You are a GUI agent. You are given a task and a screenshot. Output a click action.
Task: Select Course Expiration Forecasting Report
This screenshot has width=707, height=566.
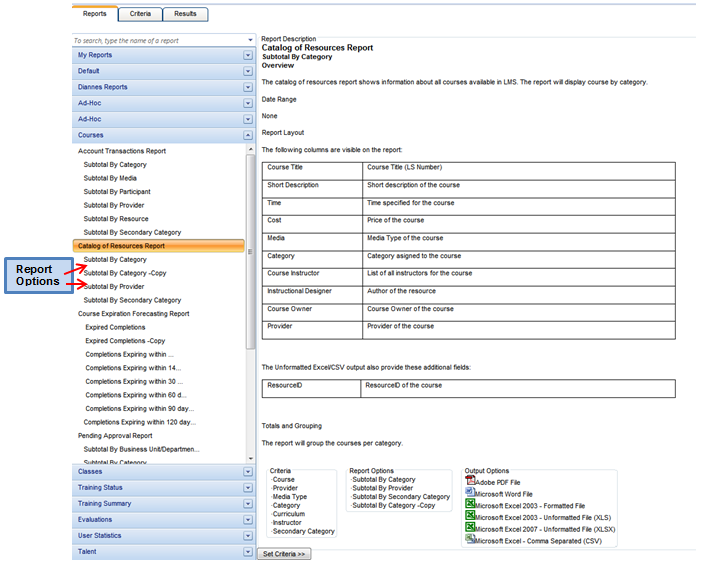point(133,314)
